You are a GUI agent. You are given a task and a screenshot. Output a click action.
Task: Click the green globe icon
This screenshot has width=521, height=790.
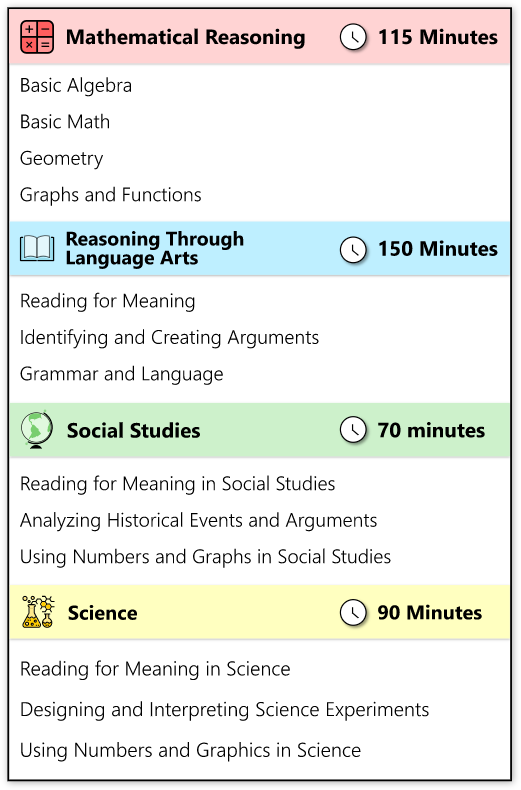pos(37,430)
